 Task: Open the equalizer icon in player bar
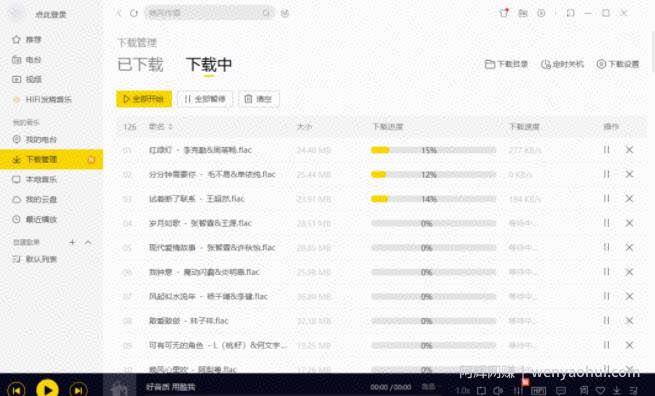518,391
